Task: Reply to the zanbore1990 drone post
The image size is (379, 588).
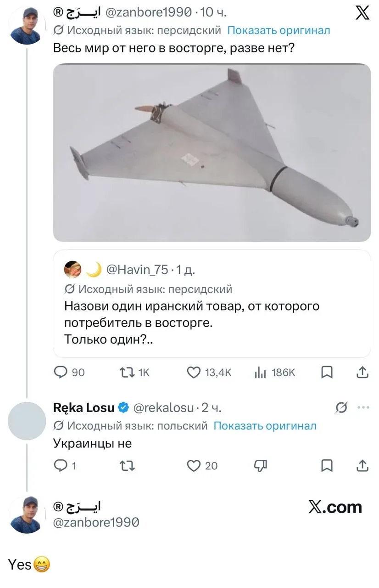Action: coord(61,372)
